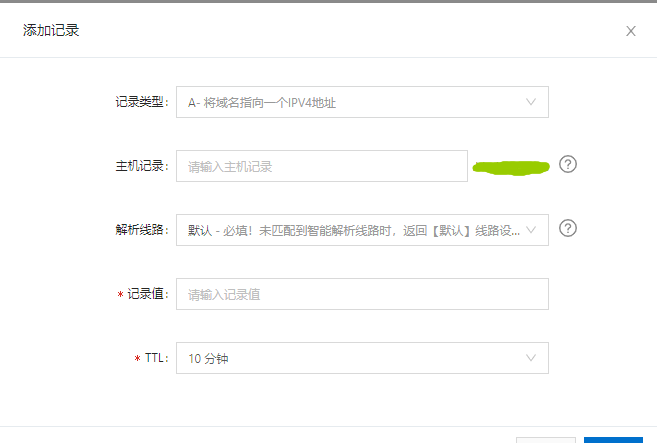Image resolution: width=657 pixels, height=443 pixels.
Task: Click the 记录类型 label
Action: pyautogui.click(x=142, y=102)
